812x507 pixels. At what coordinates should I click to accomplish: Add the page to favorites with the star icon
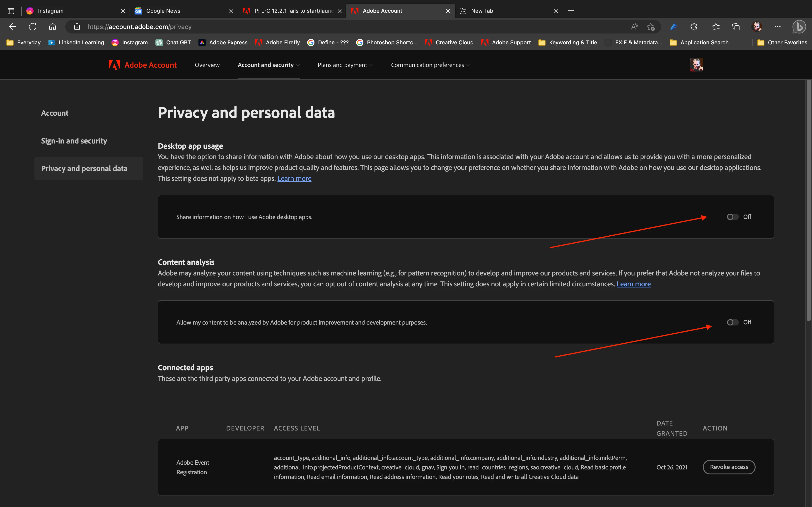[651, 27]
